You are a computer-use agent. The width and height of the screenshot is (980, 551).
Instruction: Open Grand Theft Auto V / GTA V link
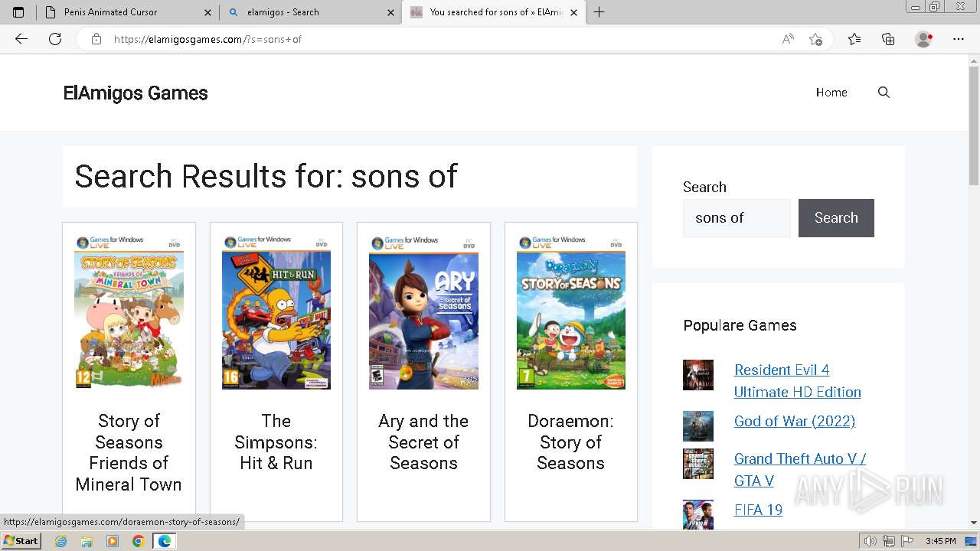click(800, 470)
